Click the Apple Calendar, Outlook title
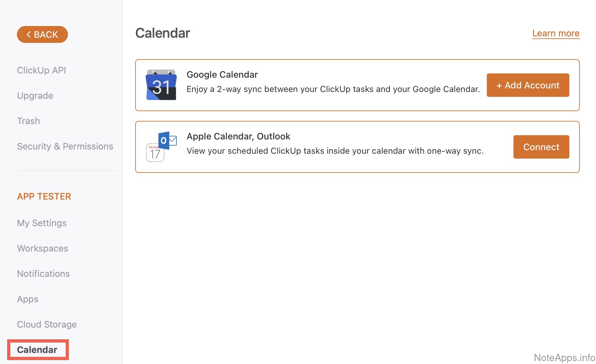 tap(238, 136)
